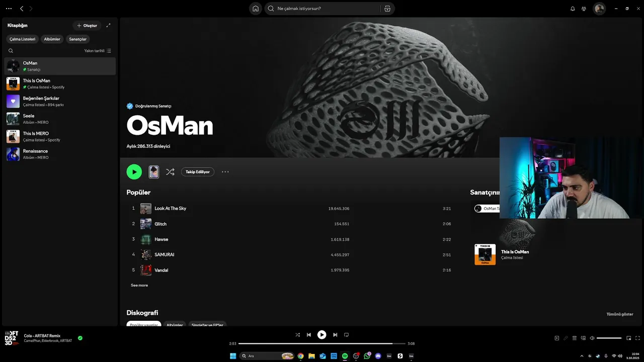Toggle shuffle in player bar

(297, 335)
